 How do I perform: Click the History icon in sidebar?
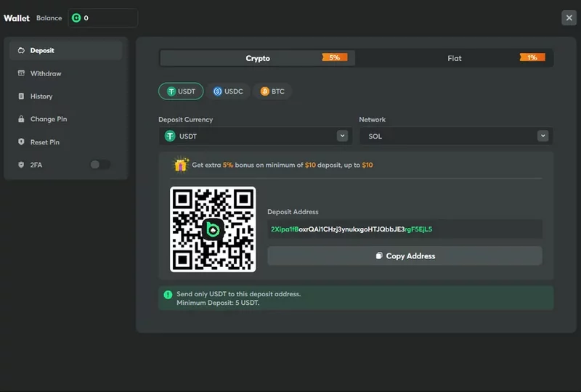tap(21, 96)
